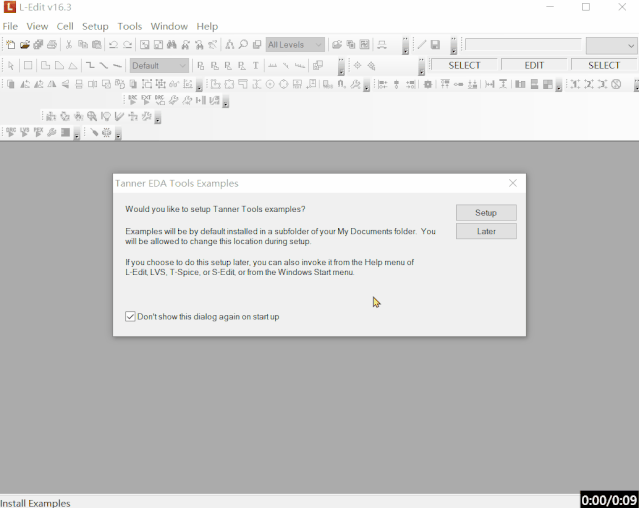Expand the Default wire style dropdown

183,66
